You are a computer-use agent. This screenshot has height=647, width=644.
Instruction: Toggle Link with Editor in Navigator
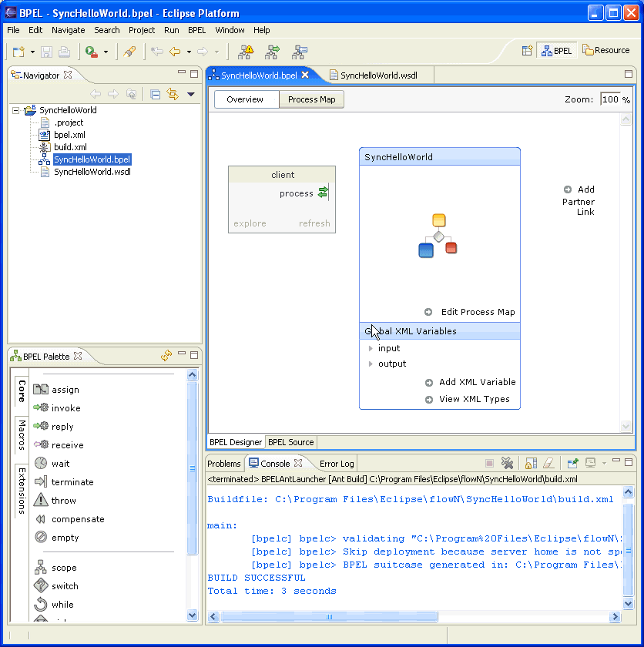[x=173, y=95]
